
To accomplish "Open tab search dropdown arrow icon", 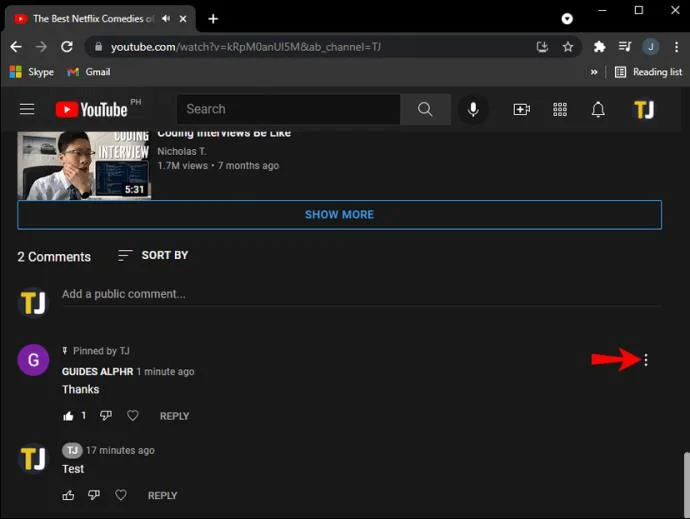I will 567,18.
